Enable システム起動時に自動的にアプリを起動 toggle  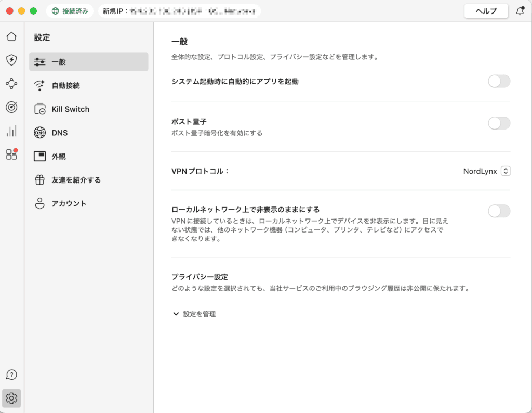(x=499, y=81)
